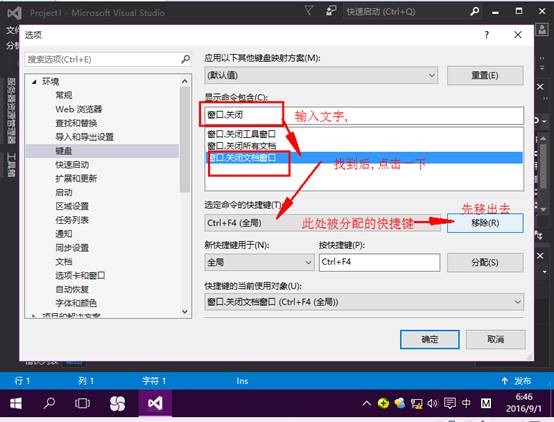Open the keyboard mapping scheme dropdown
Image resolution: width=554 pixels, height=422 pixels.
(321, 75)
